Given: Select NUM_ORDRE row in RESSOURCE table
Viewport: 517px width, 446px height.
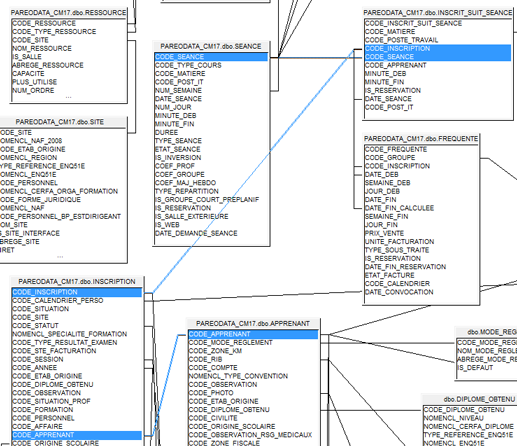Looking at the screenshot, I should [x=33, y=91].
